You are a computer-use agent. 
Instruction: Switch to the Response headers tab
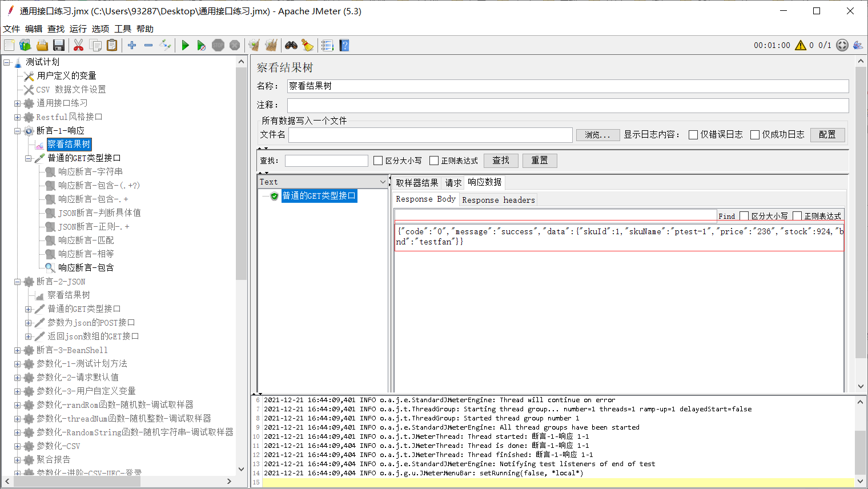pyautogui.click(x=499, y=200)
